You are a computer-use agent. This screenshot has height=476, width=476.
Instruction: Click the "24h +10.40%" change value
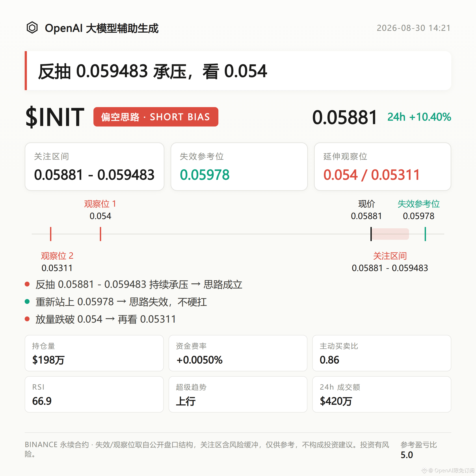click(419, 117)
